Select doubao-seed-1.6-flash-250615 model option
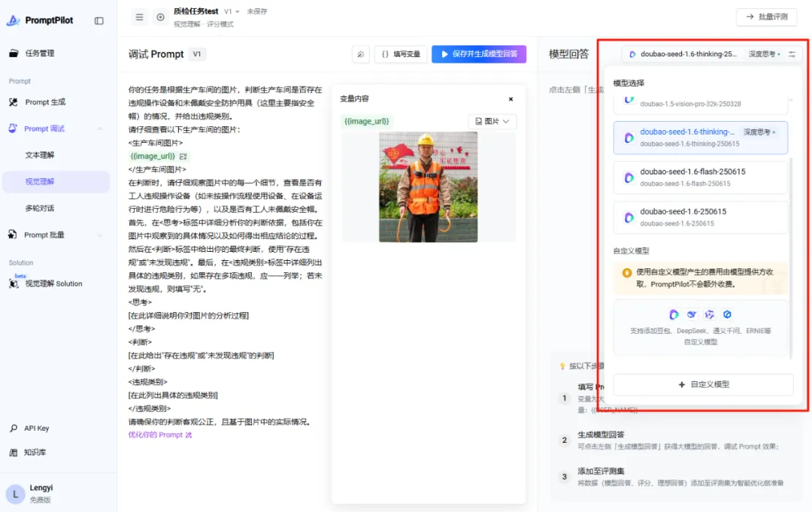The width and height of the screenshot is (812, 512). pyautogui.click(x=700, y=177)
